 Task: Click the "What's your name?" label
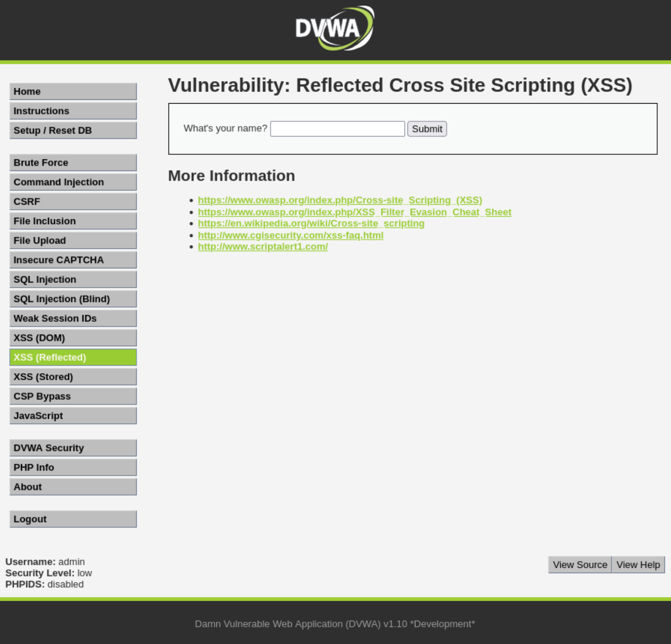(x=225, y=129)
